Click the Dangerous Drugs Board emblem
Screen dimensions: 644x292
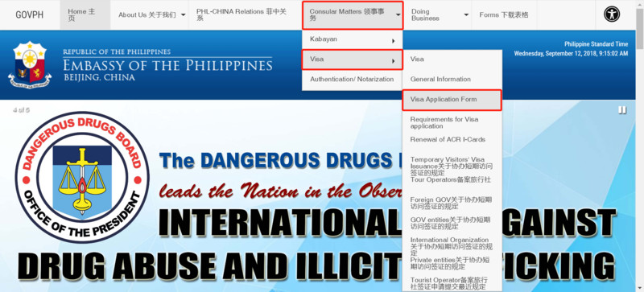[82, 178]
